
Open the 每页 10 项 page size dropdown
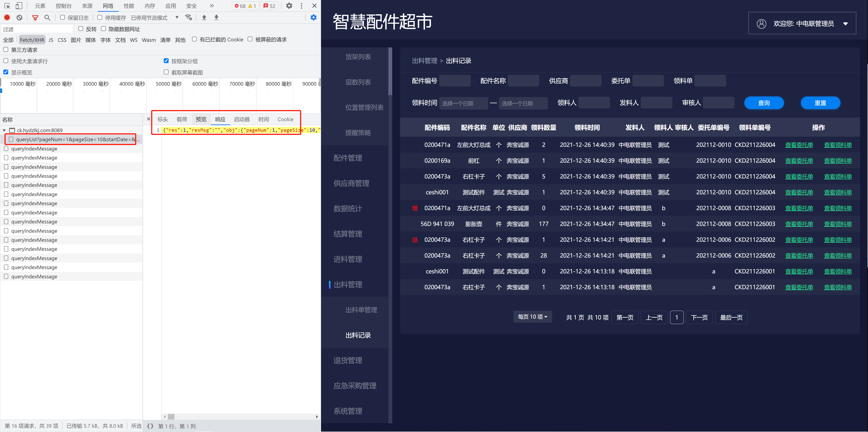click(x=533, y=317)
